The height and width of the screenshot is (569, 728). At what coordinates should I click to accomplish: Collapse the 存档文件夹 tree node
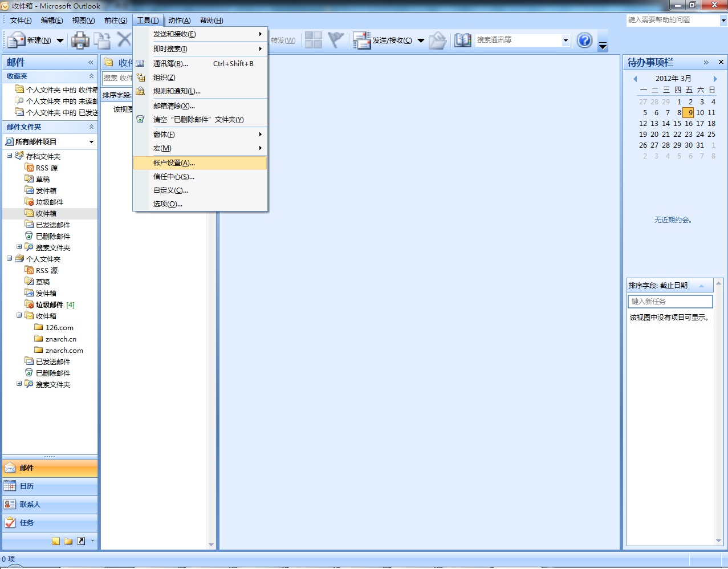click(x=10, y=156)
